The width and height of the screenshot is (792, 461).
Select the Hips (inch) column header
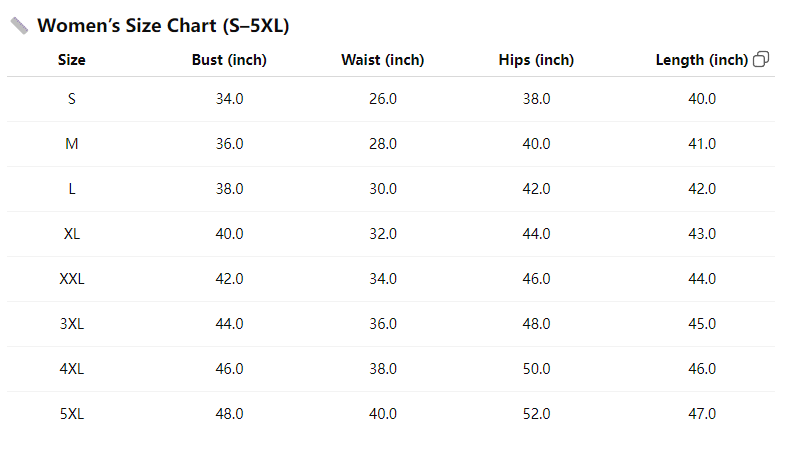[x=536, y=60]
